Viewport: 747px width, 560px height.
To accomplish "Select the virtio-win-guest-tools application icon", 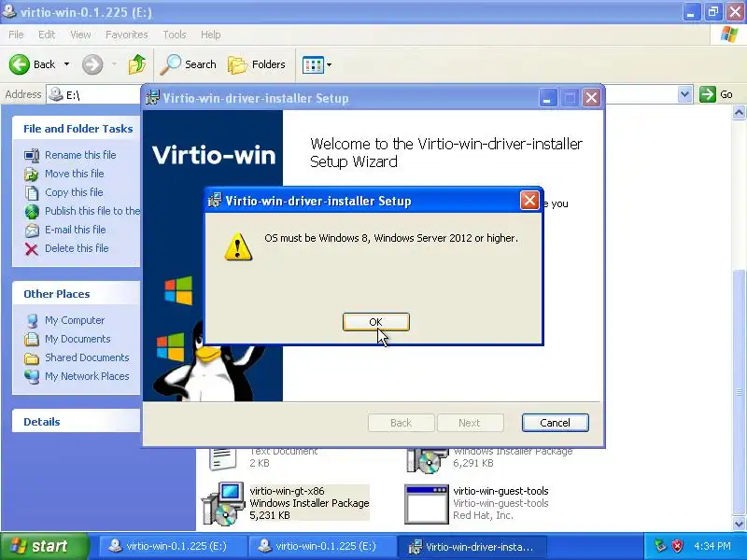I will pos(427,504).
